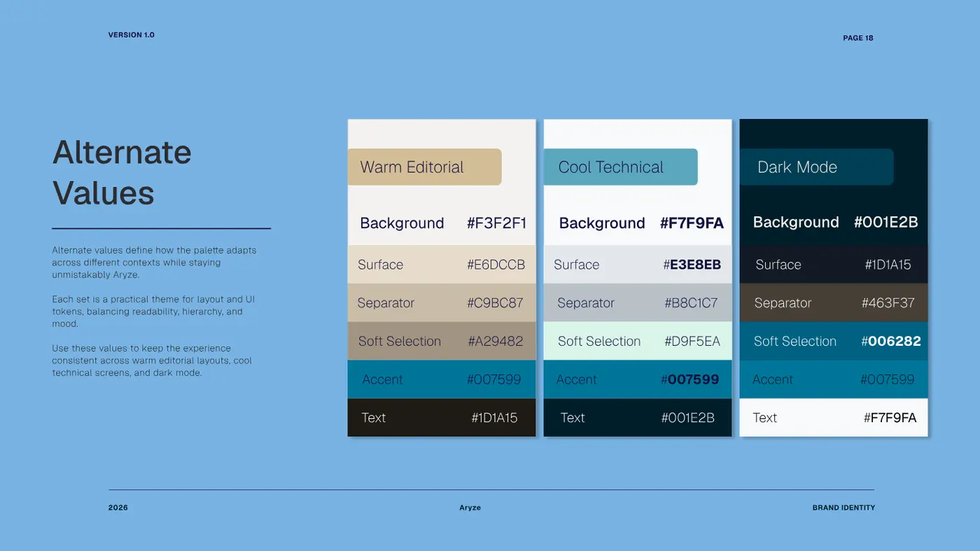The height and width of the screenshot is (551, 980).
Task: Select Dark Mode Soft Selection swatch #006282
Action: 834,341
